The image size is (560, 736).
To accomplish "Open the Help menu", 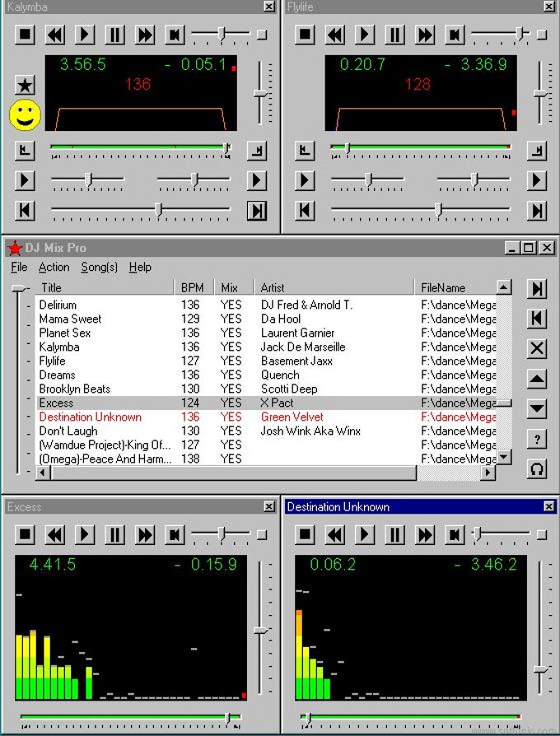I will 140,267.
